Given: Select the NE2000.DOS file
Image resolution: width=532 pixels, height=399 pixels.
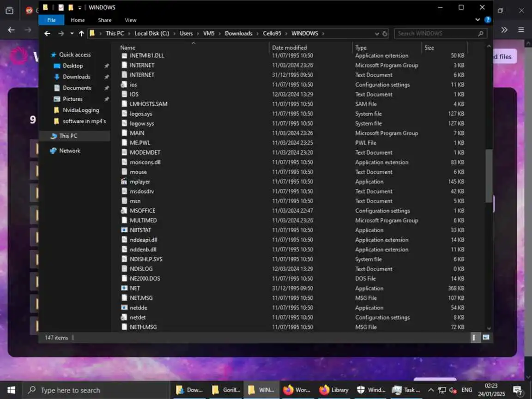Looking at the screenshot, I should (x=145, y=278).
